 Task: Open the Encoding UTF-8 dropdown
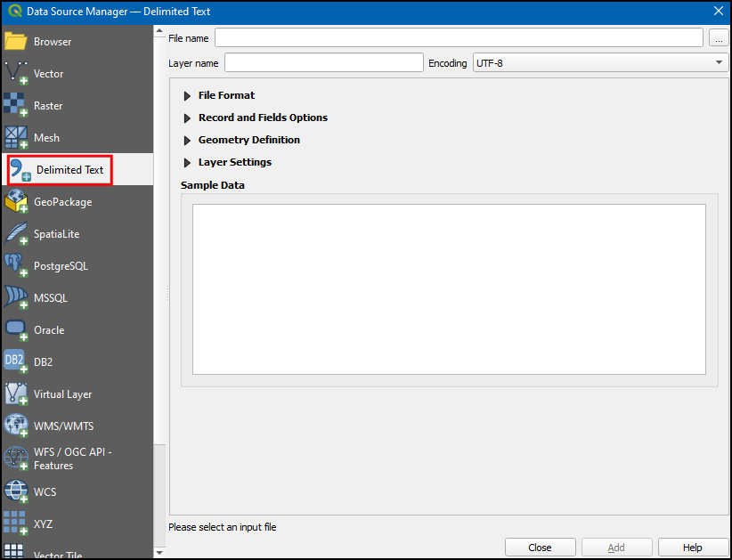click(x=600, y=63)
